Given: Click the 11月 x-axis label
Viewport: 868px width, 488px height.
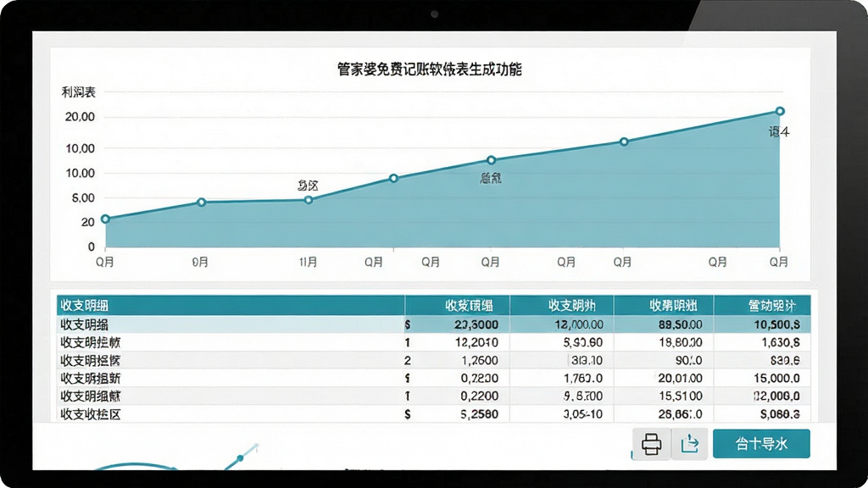Looking at the screenshot, I should 309,262.
